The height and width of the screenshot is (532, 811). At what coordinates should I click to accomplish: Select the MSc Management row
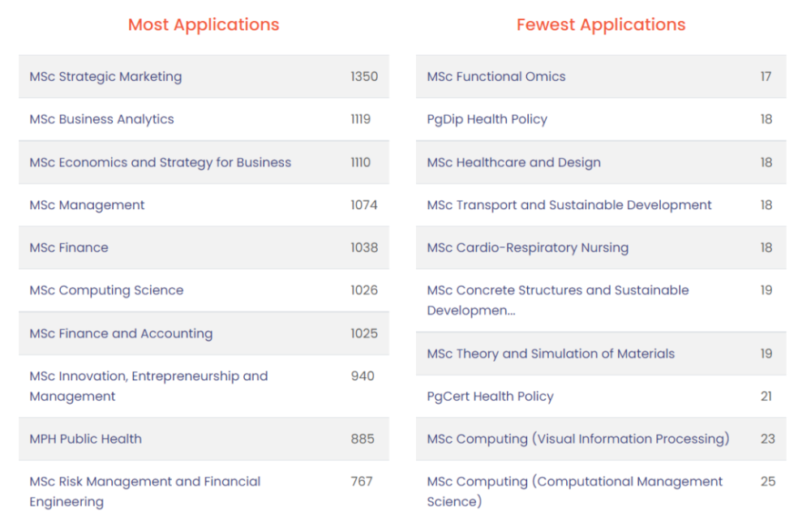click(204, 205)
